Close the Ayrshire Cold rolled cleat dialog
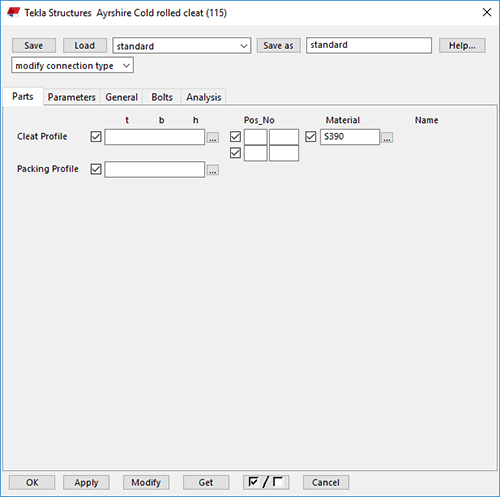500x497 pixels. 487,12
